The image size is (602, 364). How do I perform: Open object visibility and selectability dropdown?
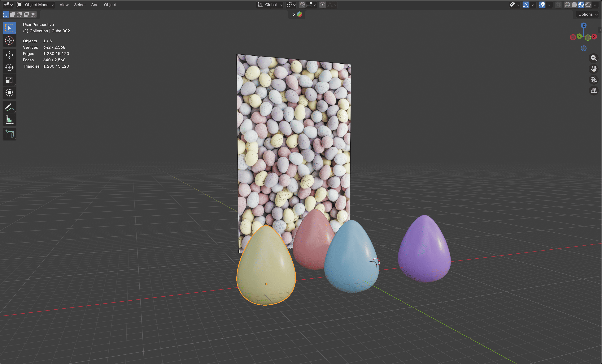tap(515, 5)
